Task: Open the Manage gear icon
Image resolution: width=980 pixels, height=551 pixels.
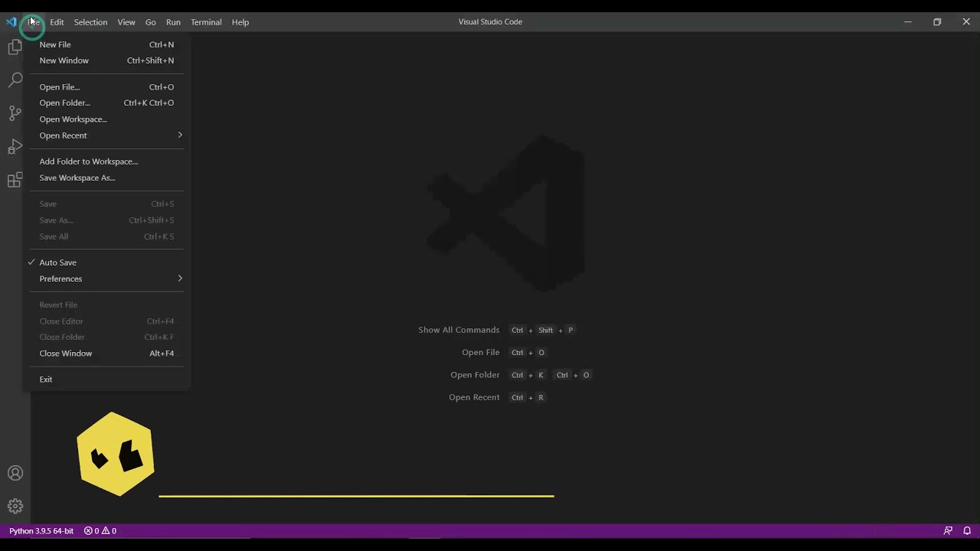Action: point(15,506)
